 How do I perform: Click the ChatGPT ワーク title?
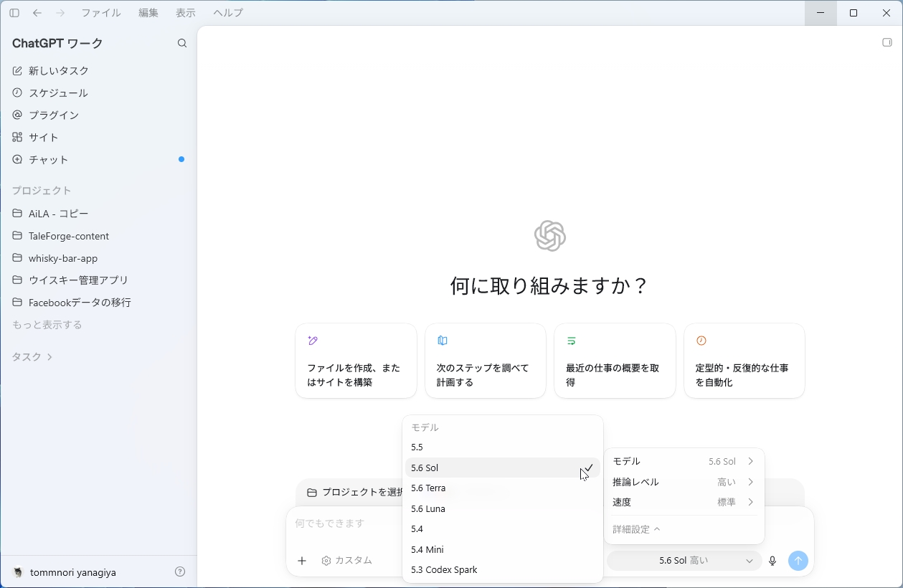tap(57, 44)
